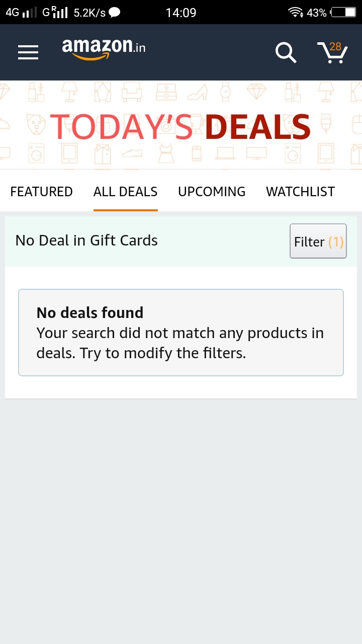Tap the G roaming signal indicator
The height and width of the screenshot is (644, 362).
click(x=55, y=13)
